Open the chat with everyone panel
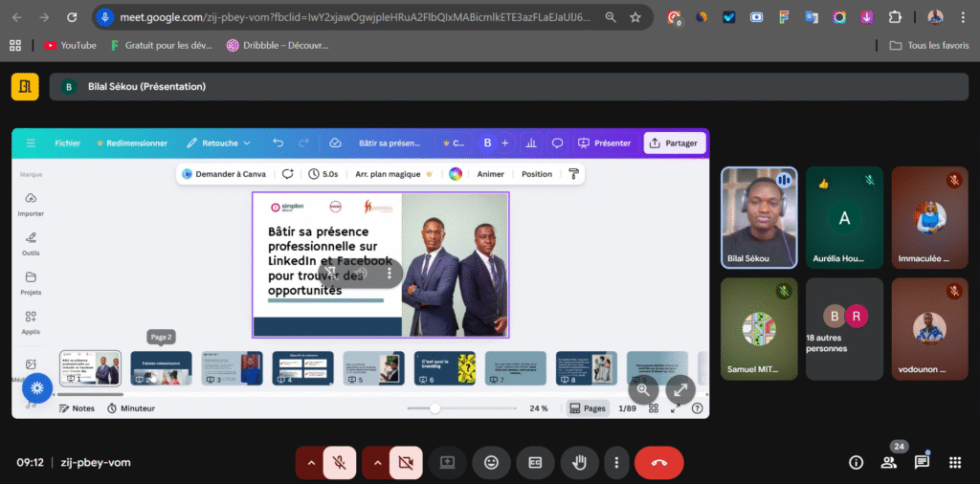This screenshot has height=484, width=980. pos(922,462)
